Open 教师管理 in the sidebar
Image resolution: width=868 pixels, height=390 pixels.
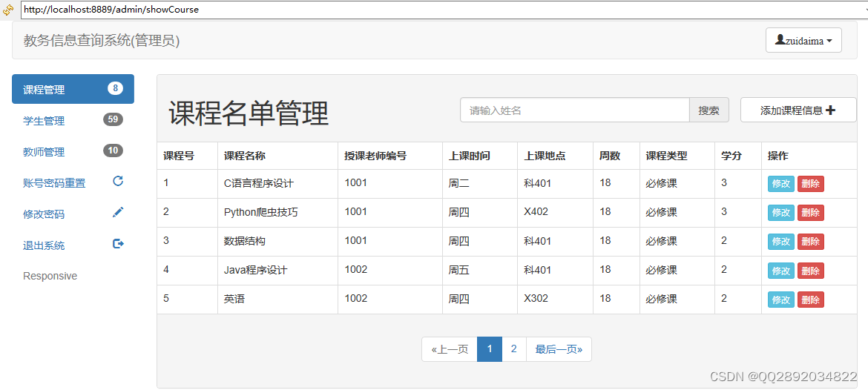tap(44, 152)
